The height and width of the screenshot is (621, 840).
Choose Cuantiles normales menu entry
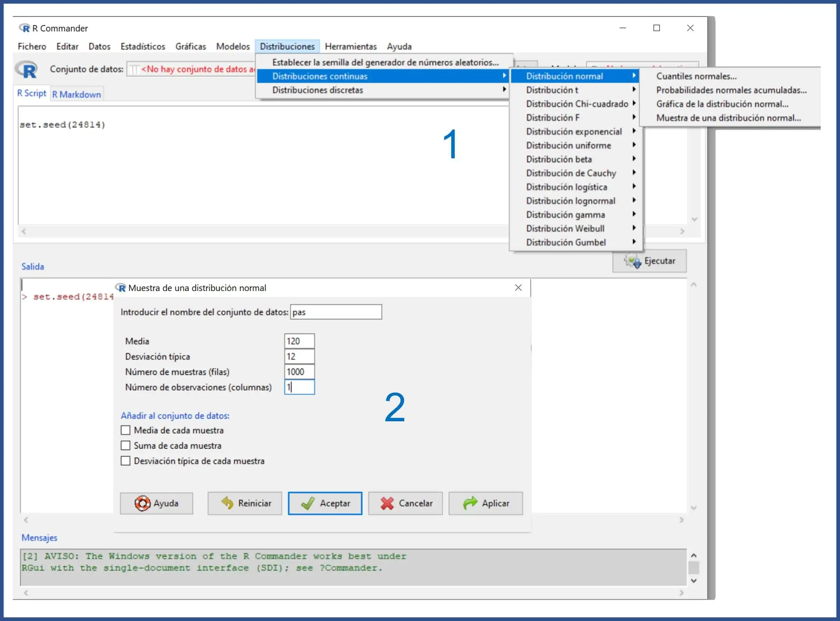(x=696, y=76)
